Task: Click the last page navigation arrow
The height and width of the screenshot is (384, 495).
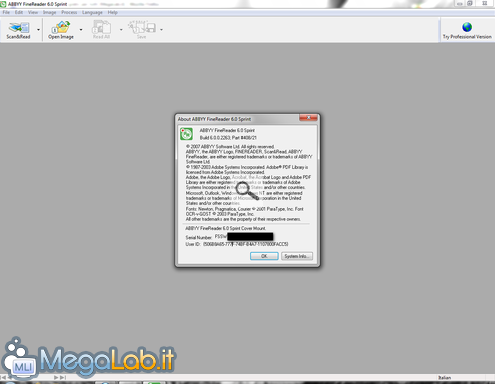Action: pyautogui.click(x=63, y=377)
